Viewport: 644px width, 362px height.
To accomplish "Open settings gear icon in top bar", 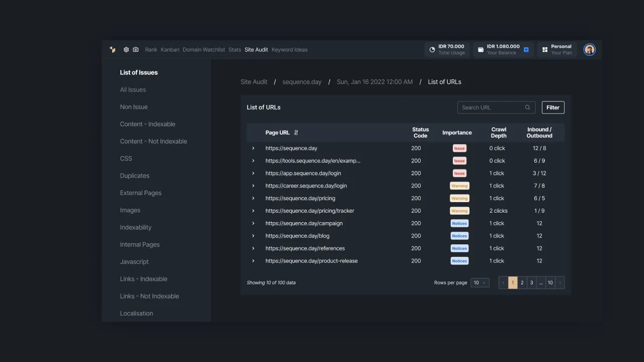I will click(126, 50).
